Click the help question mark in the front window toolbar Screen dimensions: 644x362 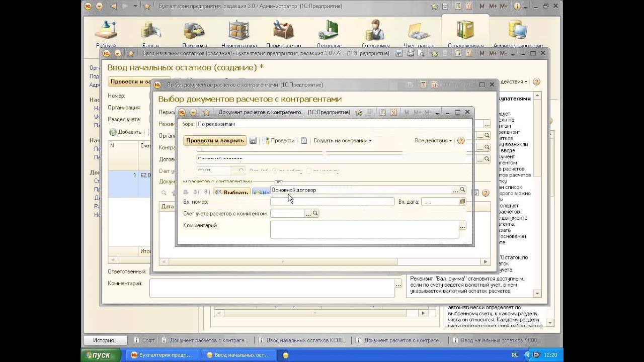click(x=461, y=141)
